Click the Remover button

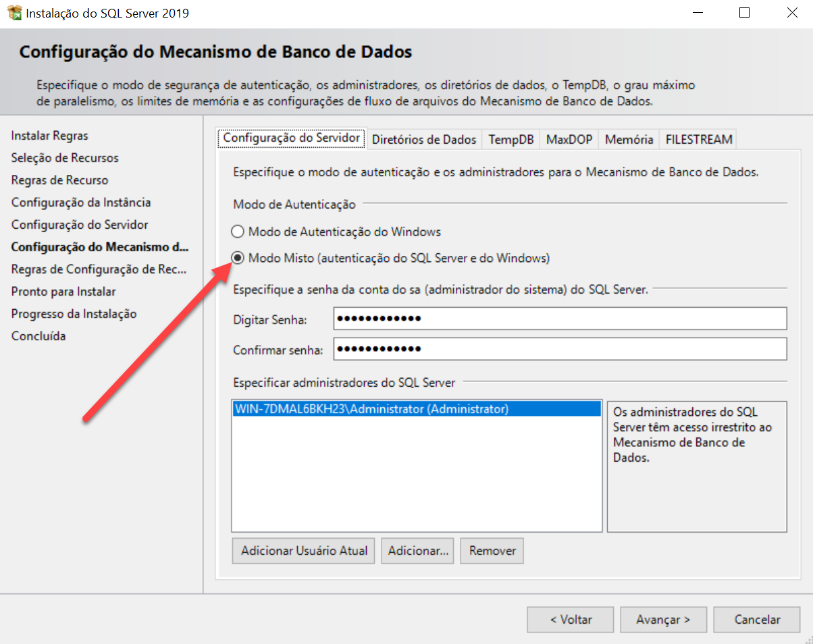(492, 551)
